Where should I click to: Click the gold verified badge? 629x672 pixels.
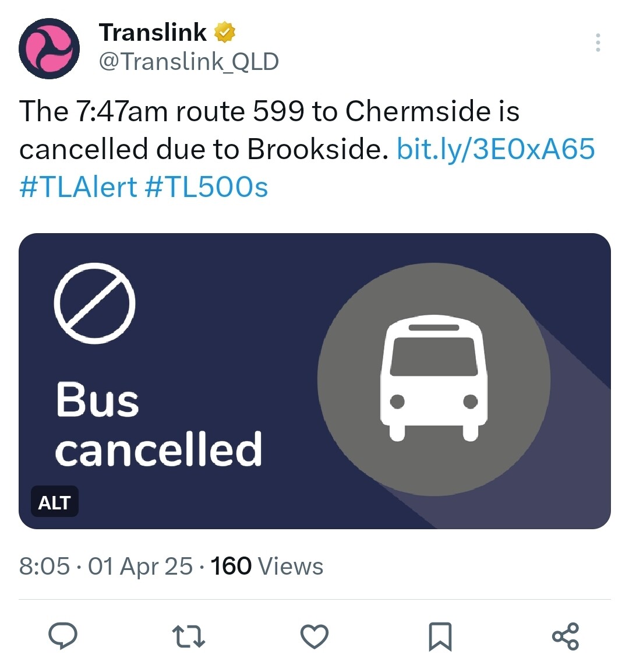[225, 33]
